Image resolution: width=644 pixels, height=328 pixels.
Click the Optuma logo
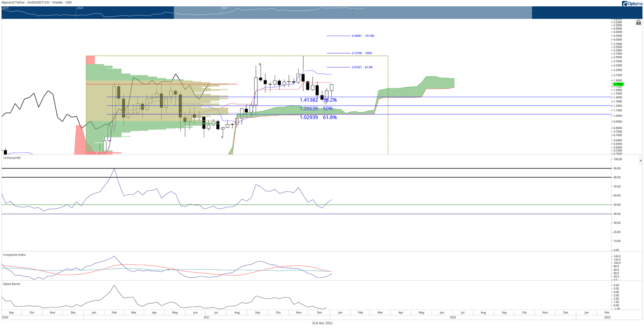coord(632,3)
